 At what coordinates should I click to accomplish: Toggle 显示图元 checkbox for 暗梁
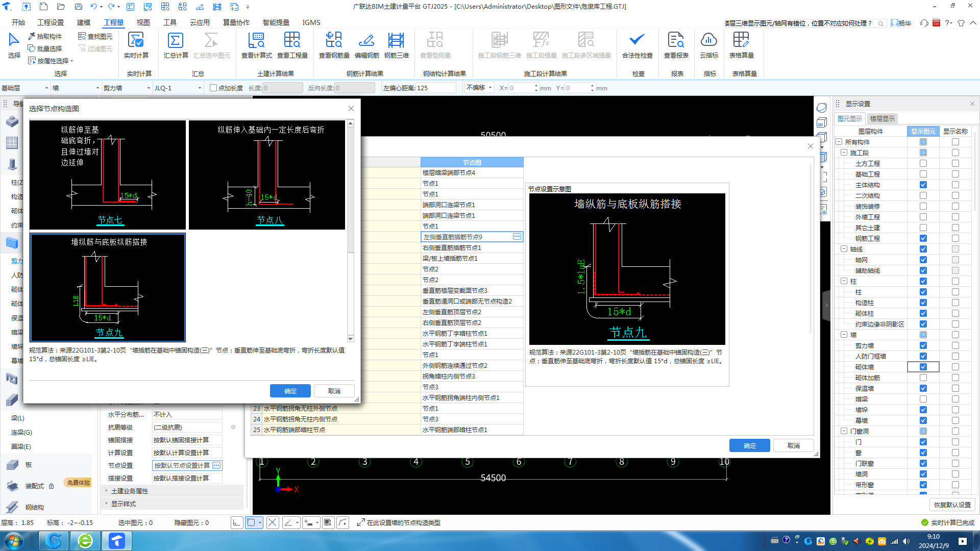click(923, 399)
